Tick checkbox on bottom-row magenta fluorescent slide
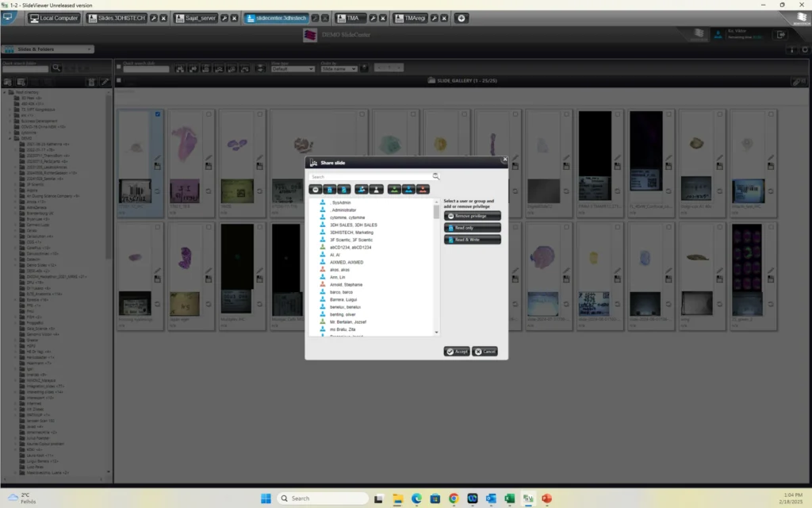 tap(771, 227)
